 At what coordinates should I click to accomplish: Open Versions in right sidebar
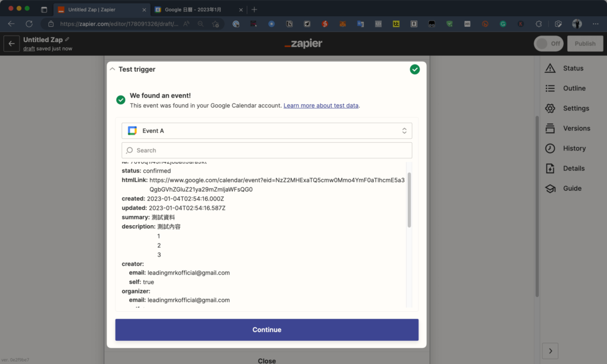coord(576,128)
